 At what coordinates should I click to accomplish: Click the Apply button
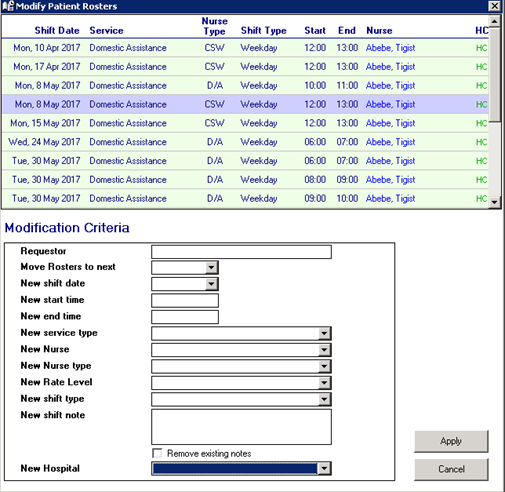tap(451, 441)
